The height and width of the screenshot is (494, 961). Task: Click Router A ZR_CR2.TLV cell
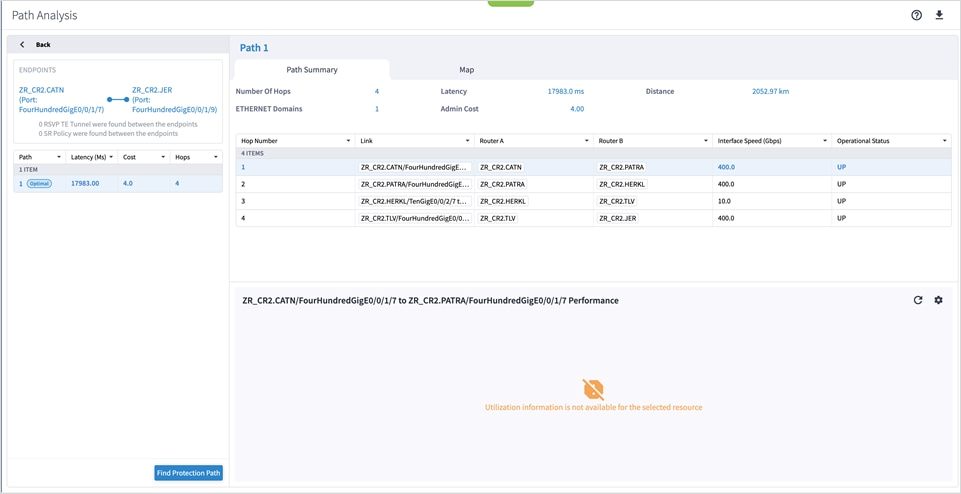[x=498, y=218]
